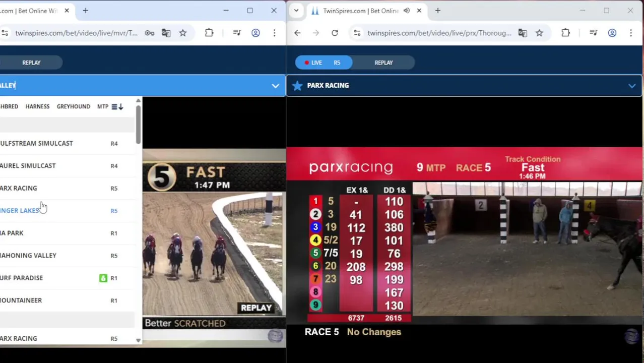Select Turf Paradise R1 track
Screen dimensions: 644x363
point(67,278)
